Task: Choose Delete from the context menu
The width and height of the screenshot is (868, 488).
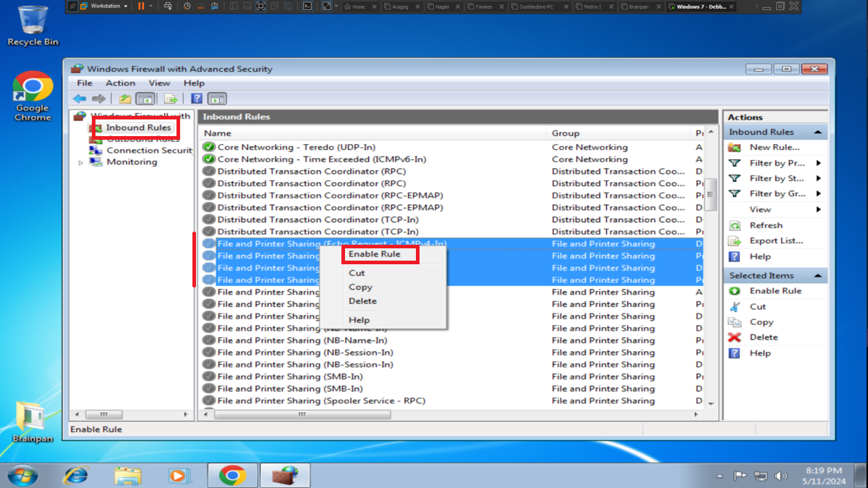Action: pyautogui.click(x=362, y=300)
